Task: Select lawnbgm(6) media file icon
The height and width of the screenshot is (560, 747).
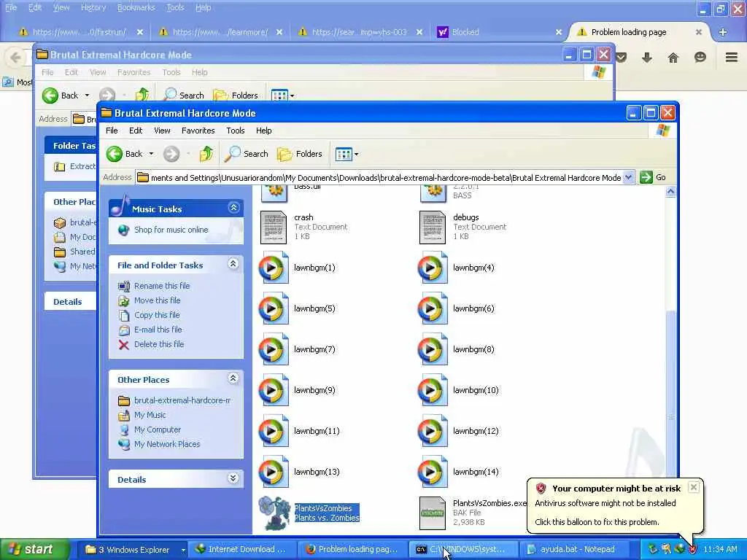Action: (433, 308)
